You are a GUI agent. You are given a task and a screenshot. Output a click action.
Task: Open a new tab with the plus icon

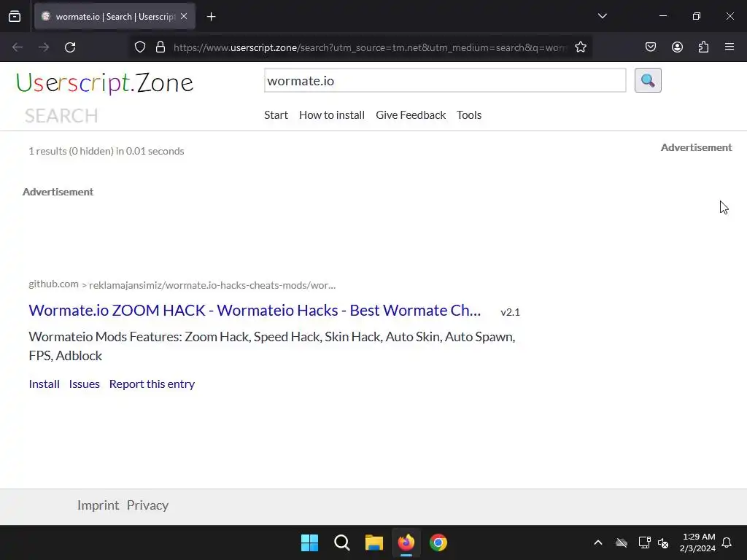coord(211,17)
